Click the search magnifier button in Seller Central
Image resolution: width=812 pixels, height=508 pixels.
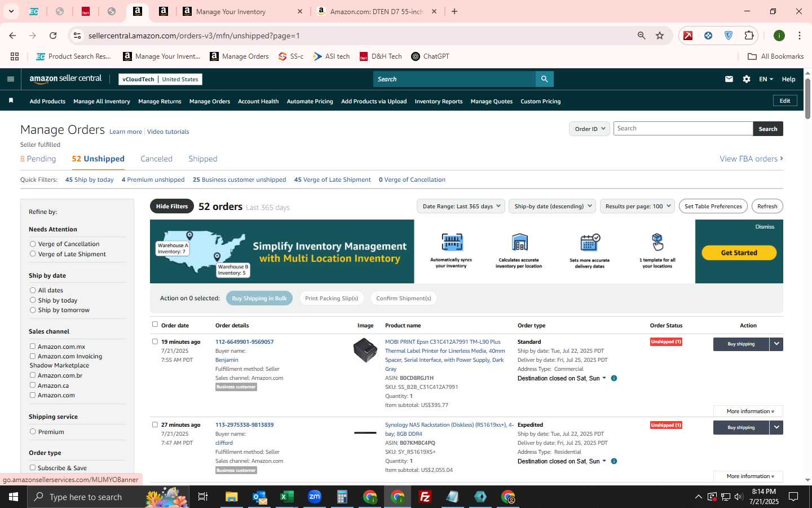[544, 79]
